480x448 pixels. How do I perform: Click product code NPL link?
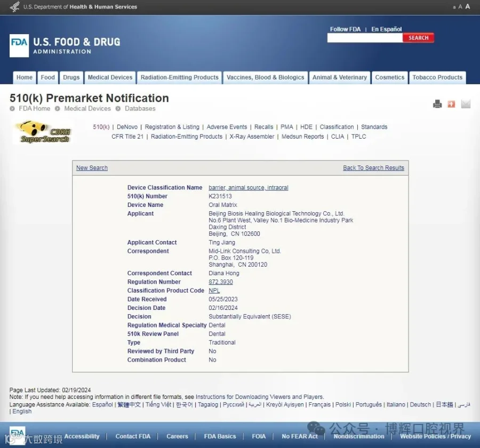(x=214, y=290)
